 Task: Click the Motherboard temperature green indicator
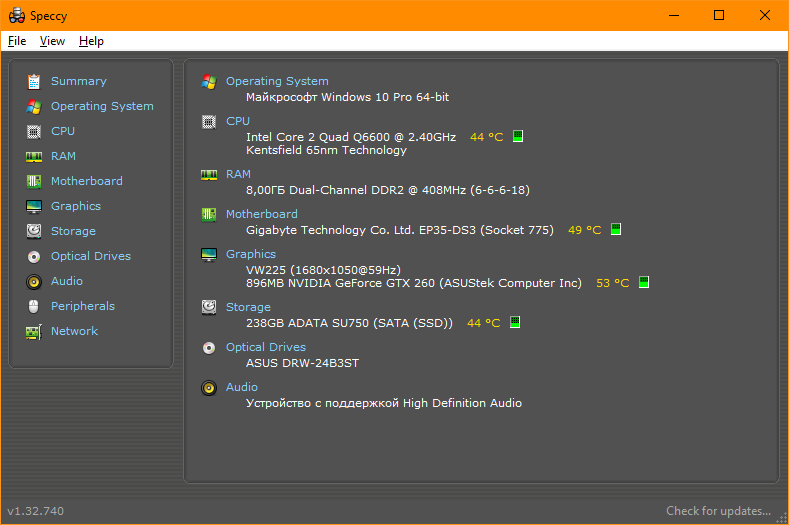pos(616,229)
